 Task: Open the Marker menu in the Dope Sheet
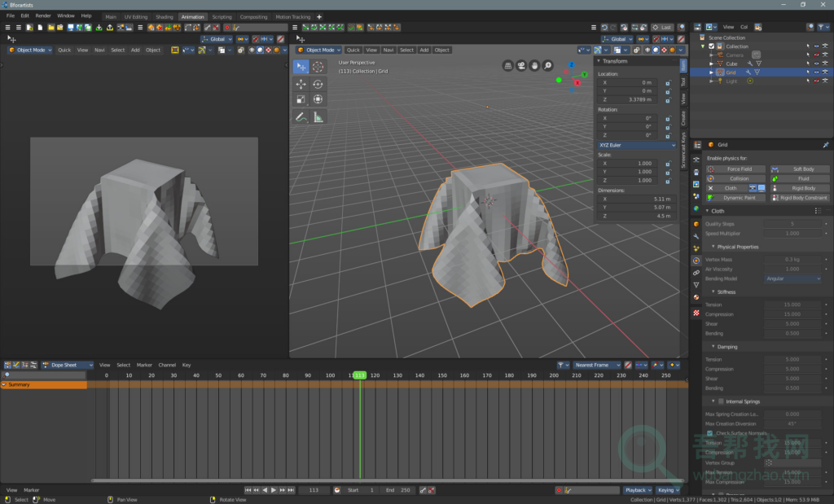145,365
